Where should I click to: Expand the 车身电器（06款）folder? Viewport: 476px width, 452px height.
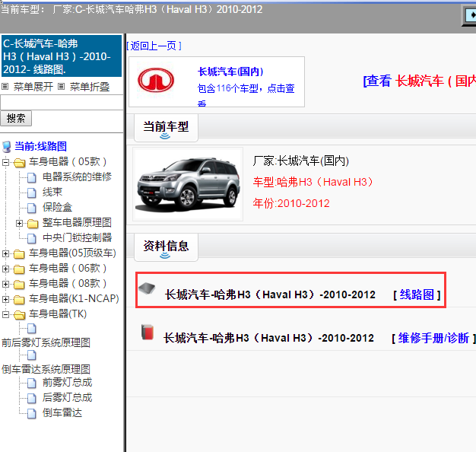[5, 269]
